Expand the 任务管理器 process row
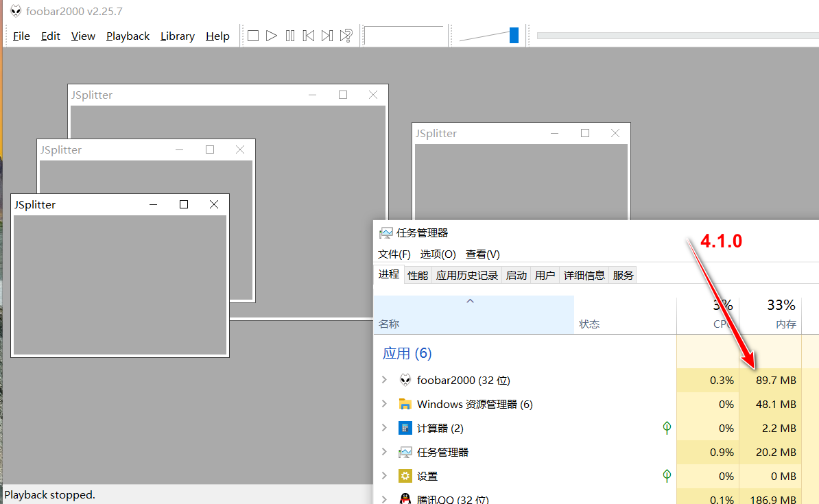This screenshot has height=504, width=819. (x=384, y=452)
